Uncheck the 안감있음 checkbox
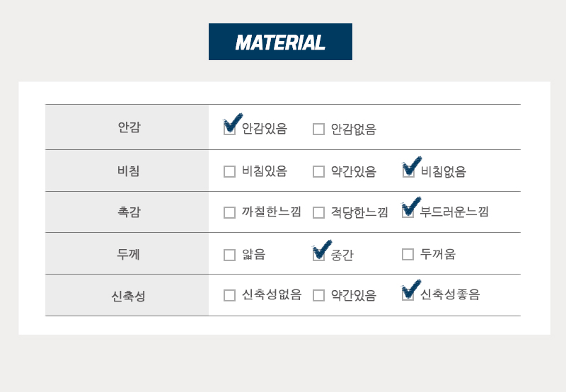 [229, 129]
